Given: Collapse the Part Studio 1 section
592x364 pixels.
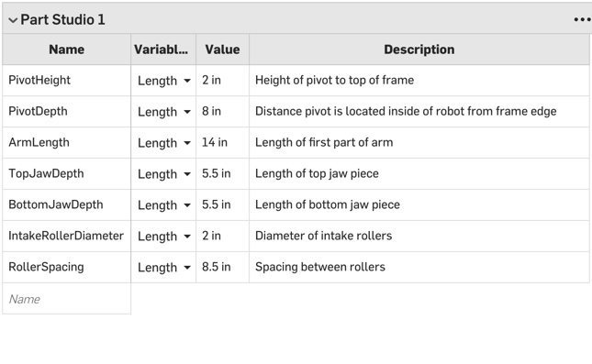Looking at the screenshot, I should coord(13,20).
